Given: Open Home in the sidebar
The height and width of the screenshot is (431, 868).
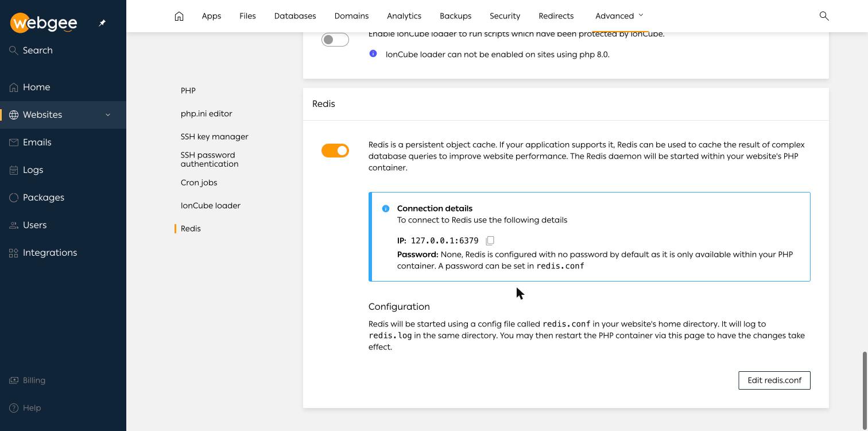Looking at the screenshot, I should (63, 87).
